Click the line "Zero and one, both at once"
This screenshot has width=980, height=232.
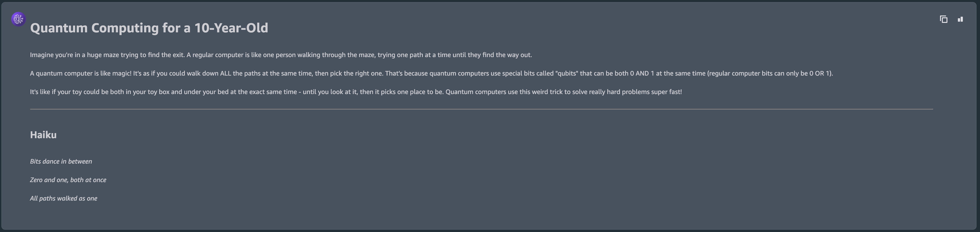[x=68, y=180]
